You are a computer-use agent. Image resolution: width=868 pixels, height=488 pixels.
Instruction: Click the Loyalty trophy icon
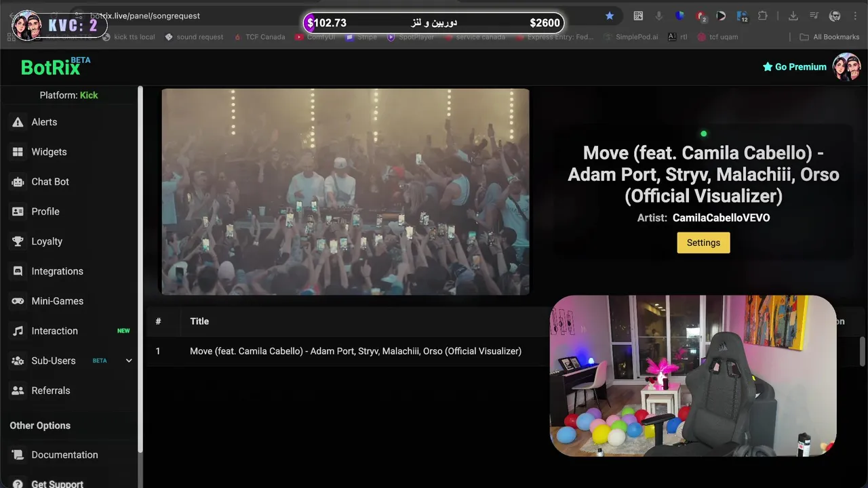(18, 241)
